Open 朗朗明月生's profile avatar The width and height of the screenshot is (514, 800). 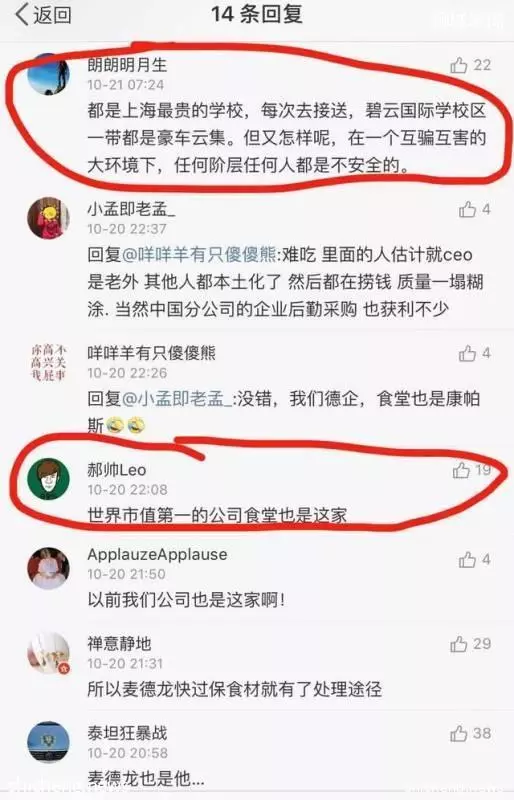[48, 74]
